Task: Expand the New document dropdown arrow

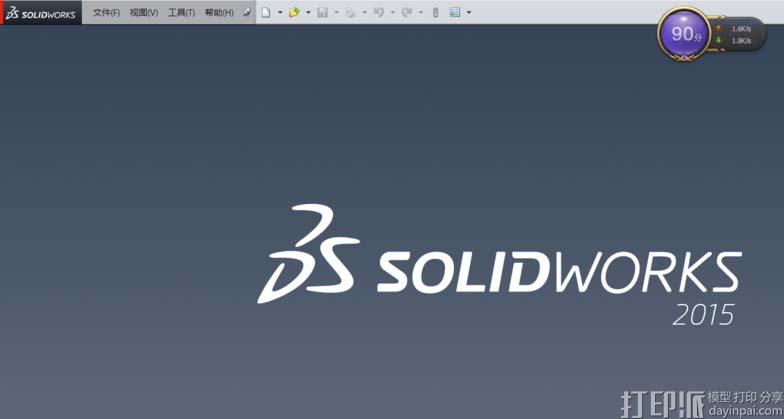Action: coord(280,13)
